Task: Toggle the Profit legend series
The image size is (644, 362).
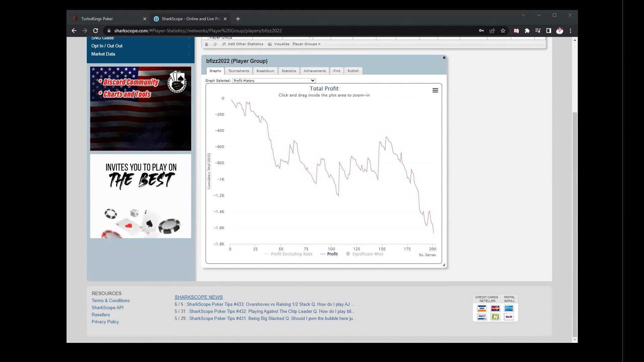Action: pos(329,254)
